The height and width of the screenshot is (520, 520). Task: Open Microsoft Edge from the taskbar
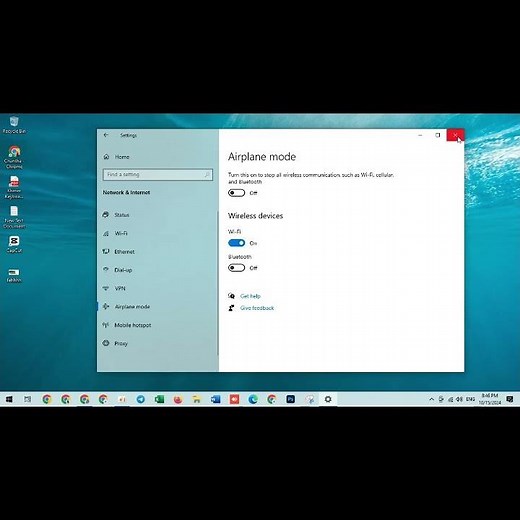coord(253,399)
